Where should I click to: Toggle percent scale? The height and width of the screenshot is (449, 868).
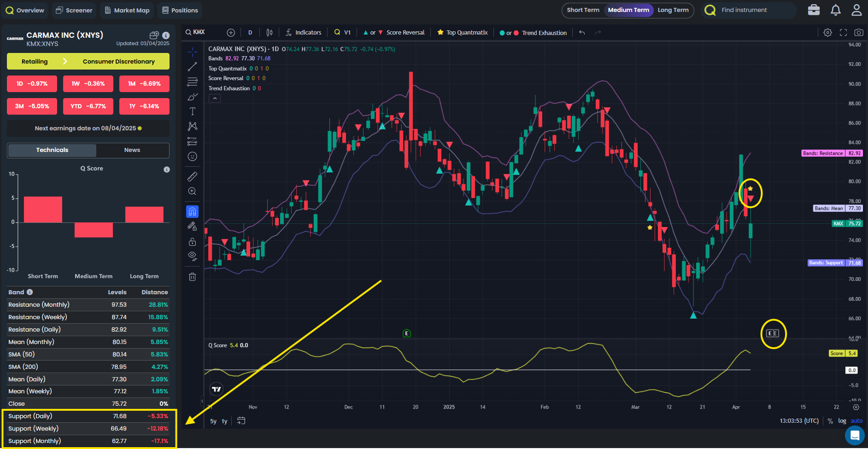tap(830, 421)
